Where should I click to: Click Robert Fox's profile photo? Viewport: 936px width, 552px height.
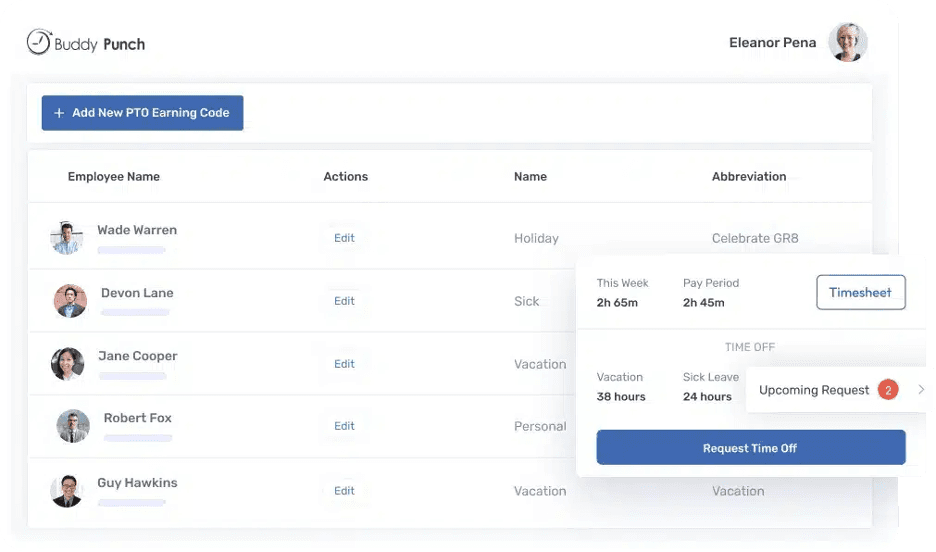pos(73,426)
